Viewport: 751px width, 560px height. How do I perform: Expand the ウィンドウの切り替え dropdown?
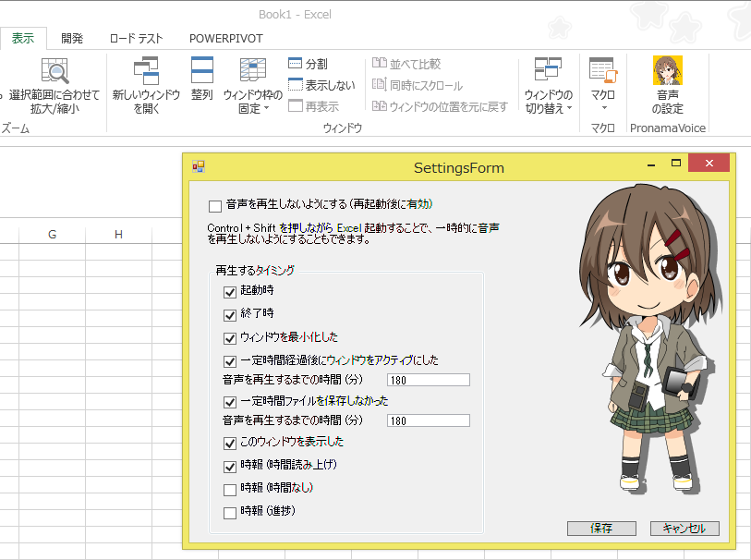coord(548,102)
